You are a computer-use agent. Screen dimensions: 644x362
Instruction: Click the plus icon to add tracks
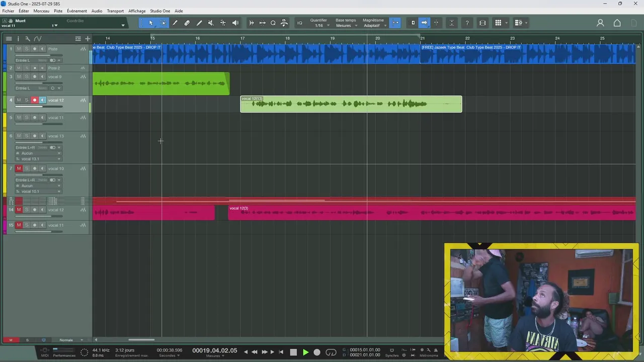pyautogui.click(x=88, y=39)
